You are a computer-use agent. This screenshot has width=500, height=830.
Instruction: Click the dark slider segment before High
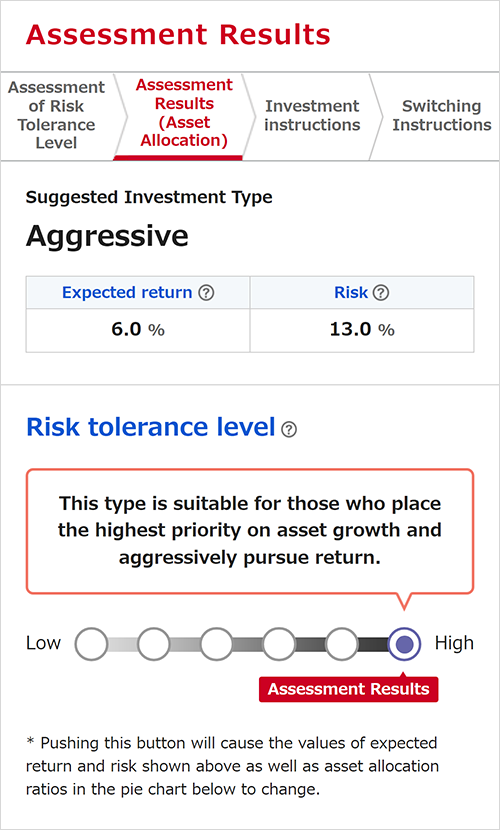click(373, 644)
